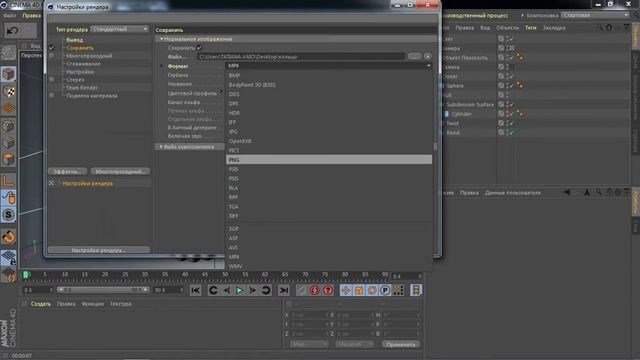Jump to previous keyframe
Image resolution: width=640 pixels, height=360 pixels.
213,290
